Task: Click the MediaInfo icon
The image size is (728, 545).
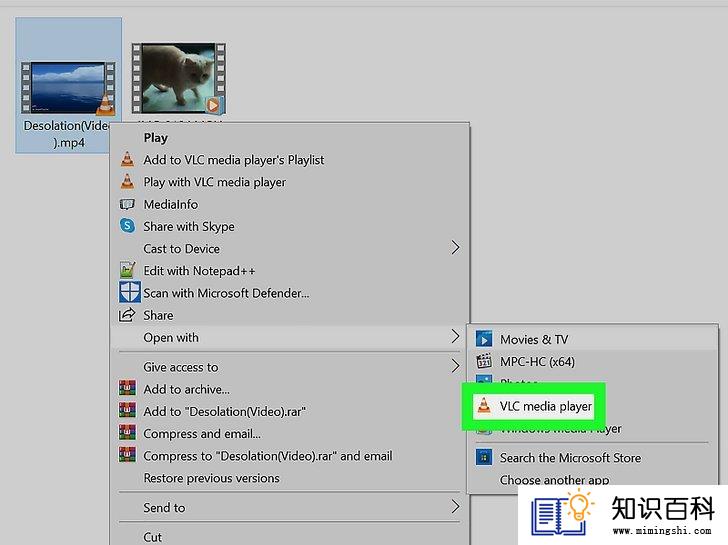Action: point(127,204)
